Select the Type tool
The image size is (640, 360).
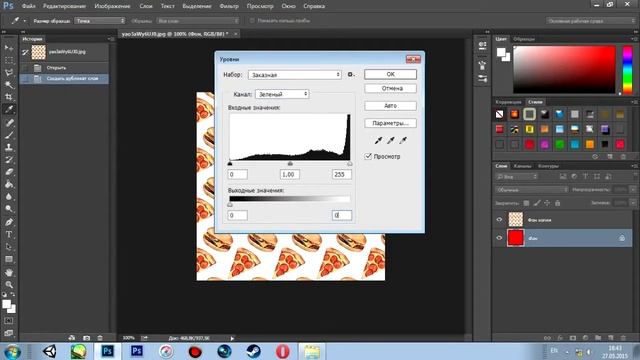coord(9,234)
